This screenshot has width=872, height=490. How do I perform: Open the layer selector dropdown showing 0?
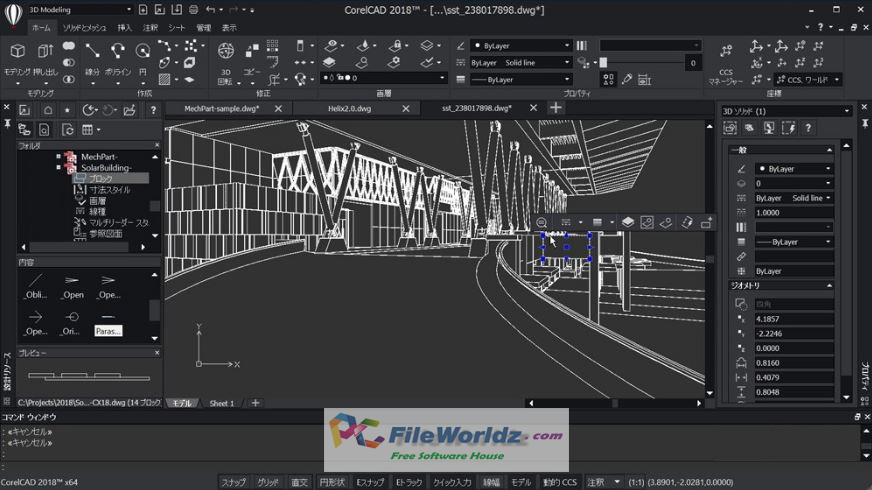point(384,78)
